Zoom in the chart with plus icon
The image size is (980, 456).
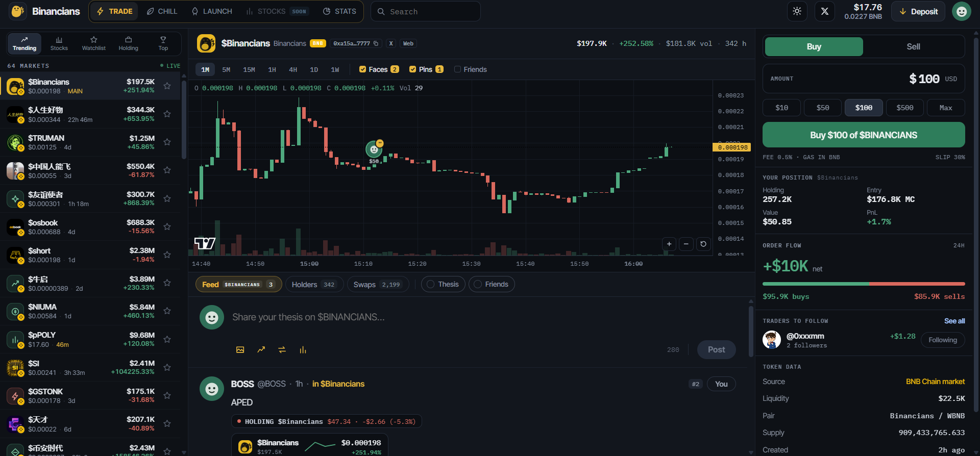669,244
